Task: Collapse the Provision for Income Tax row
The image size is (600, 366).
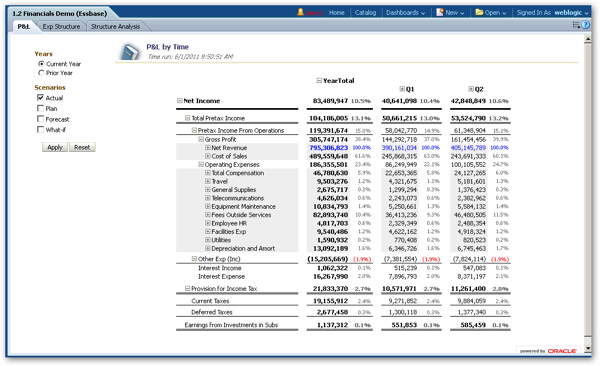Action: tap(188, 288)
